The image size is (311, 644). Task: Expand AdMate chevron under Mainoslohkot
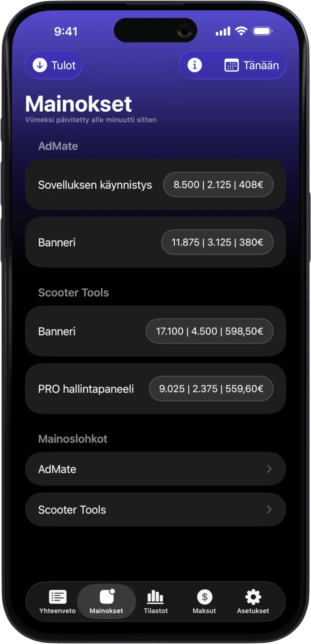click(x=269, y=469)
